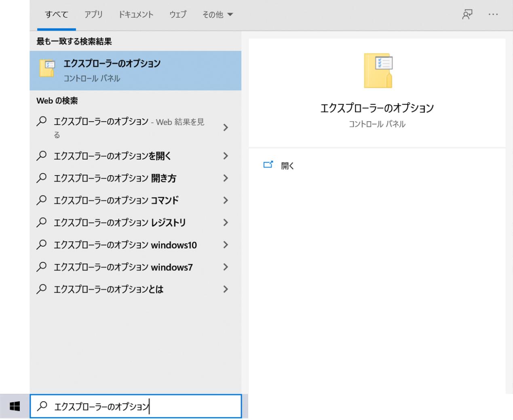
Task: Expand the 開き方 suggestion arrow
Action: pos(226,178)
